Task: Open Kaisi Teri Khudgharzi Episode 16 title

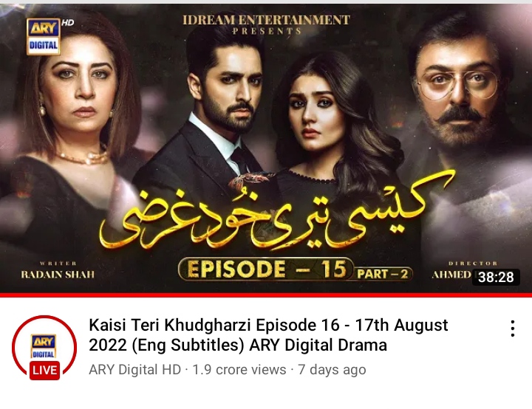Action: pos(268,335)
